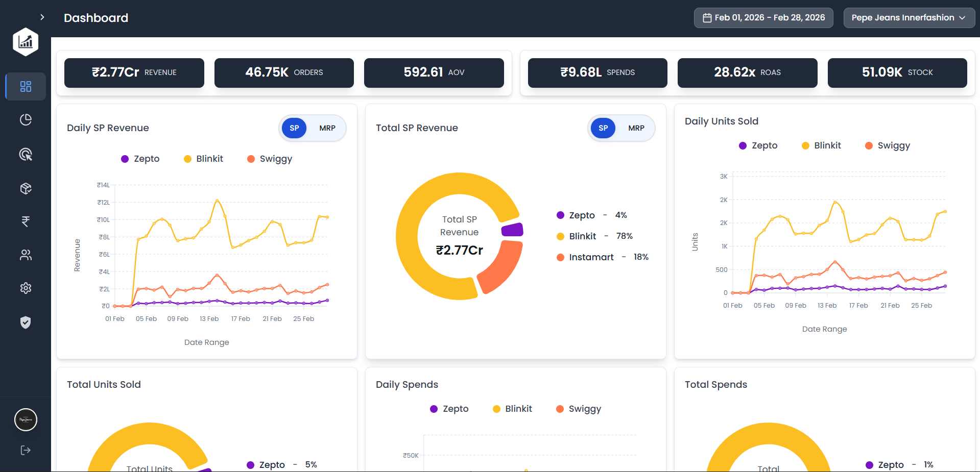980x472 pixels.
Task: Click "Date Range" label under Daily Units Sold chart
Action: click(825, 329)
